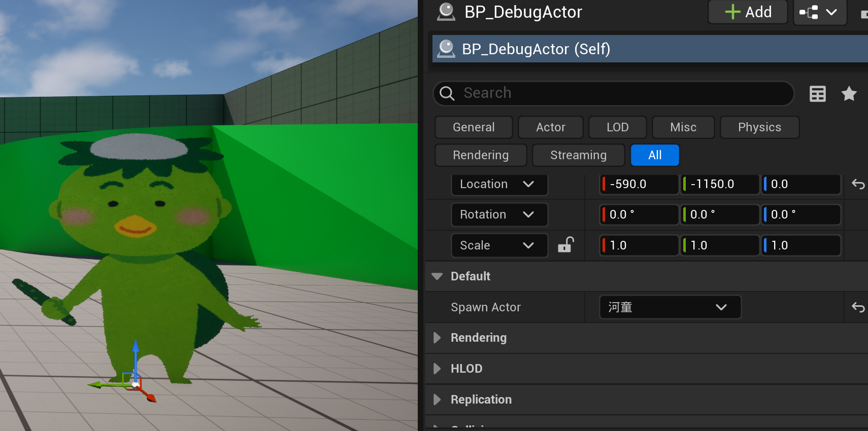Click Location X field -590.0
The image size is (868, 431).
639,184
